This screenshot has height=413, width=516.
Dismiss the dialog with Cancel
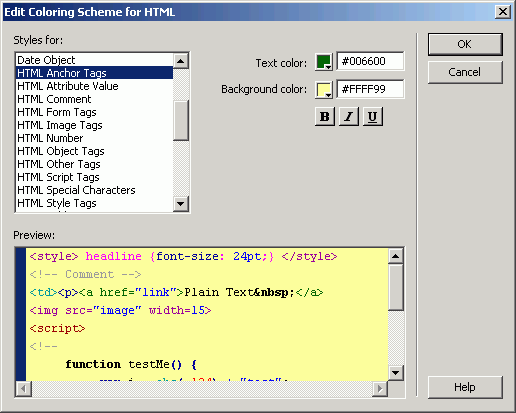point(465,72)
